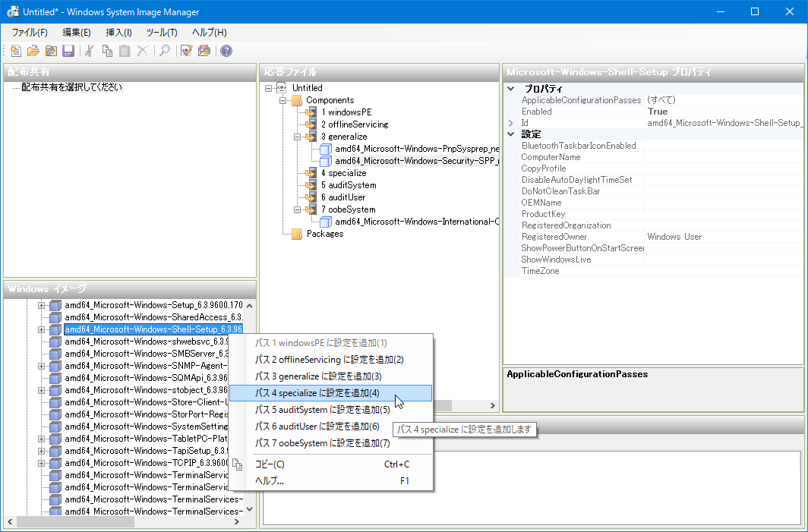This screenshot has width=808, height=532.
Task: Click the RegisteredOwner value field
Action: tap(724, 237)
